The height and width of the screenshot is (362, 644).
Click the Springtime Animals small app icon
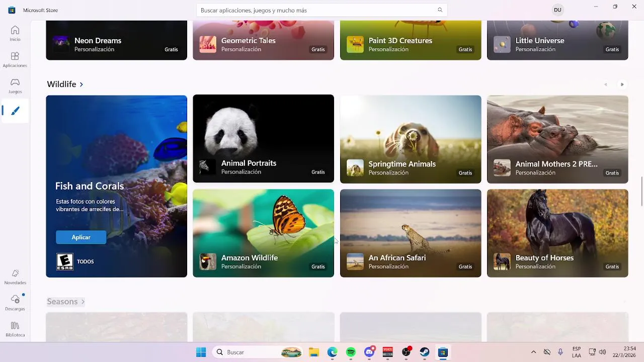355,168
